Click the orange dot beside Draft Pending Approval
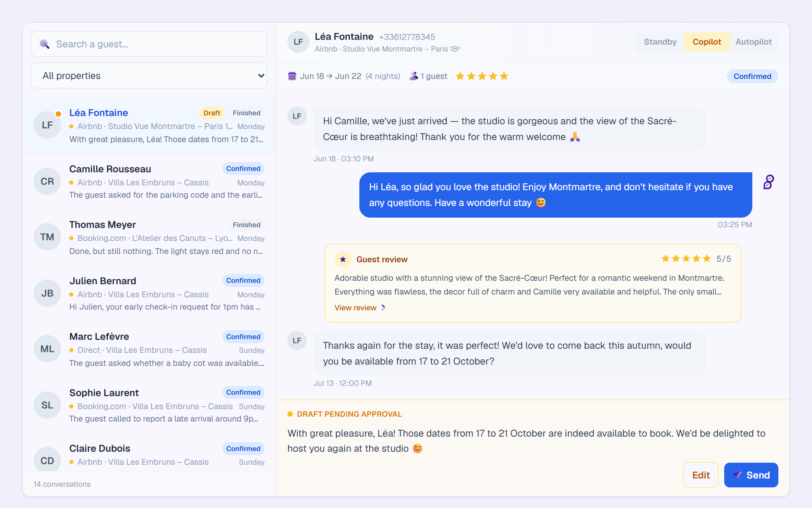This screenshot has width=812, height=508. (x=290, y=414)
